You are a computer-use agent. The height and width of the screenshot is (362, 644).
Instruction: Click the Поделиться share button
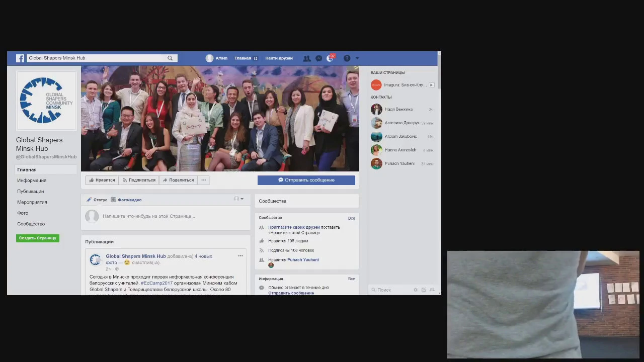178,180
